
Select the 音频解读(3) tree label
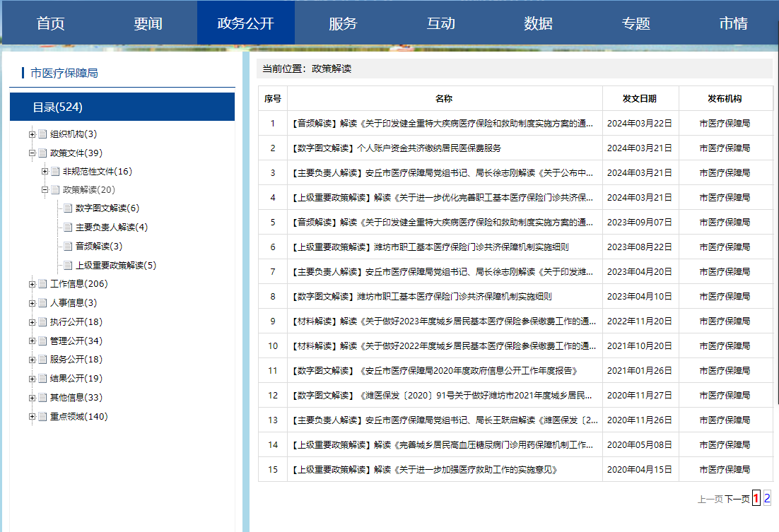coord(99,247)
